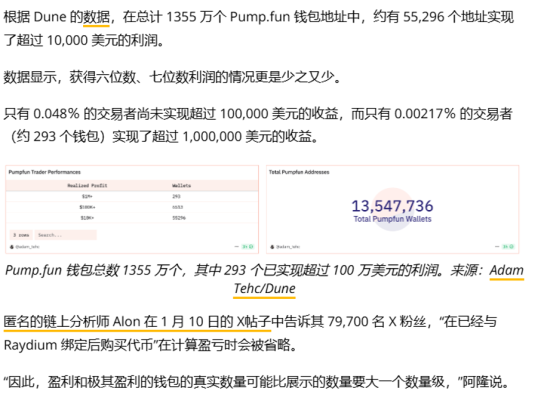
Task: Click the green refresh badge in Total Addresses panel
Action: [x=508, y=246]
